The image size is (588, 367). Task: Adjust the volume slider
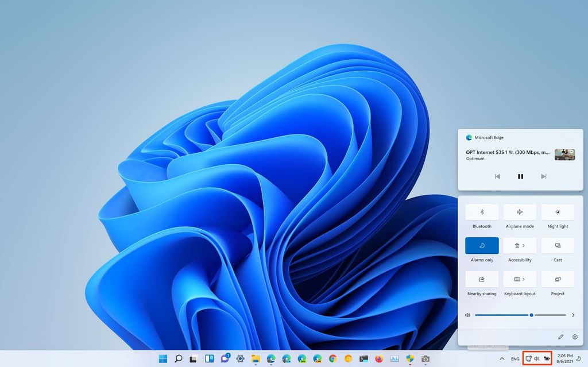(x=531, y=315)
